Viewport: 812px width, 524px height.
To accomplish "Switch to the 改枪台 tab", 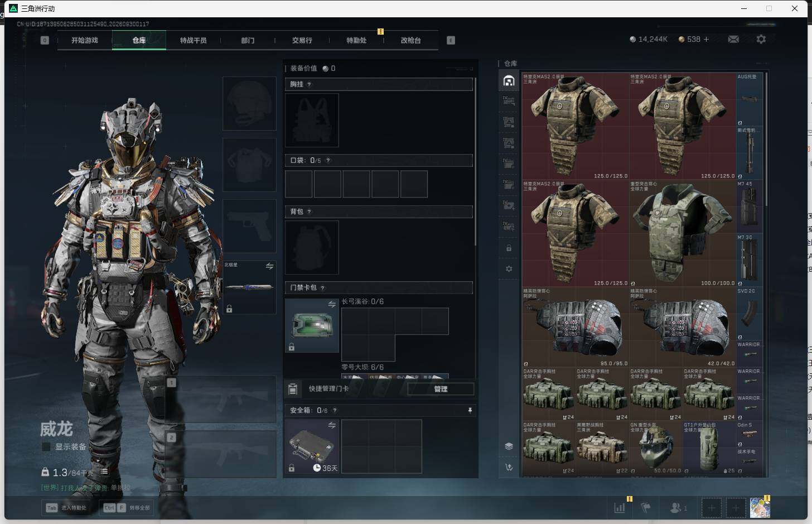I will pyautogui.click(x=411, y=40).
